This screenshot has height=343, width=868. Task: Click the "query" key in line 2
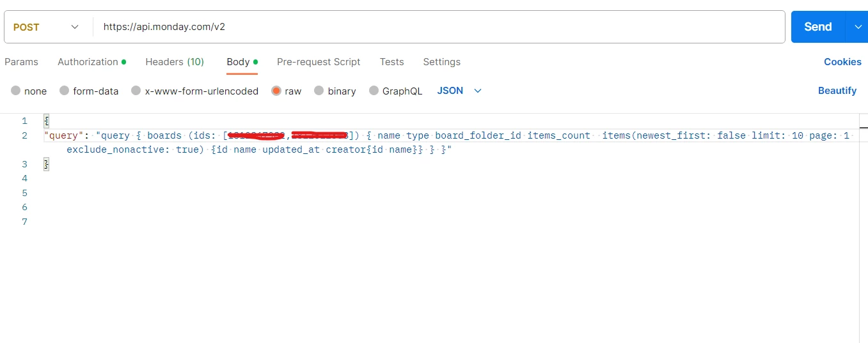pos(64,135)
